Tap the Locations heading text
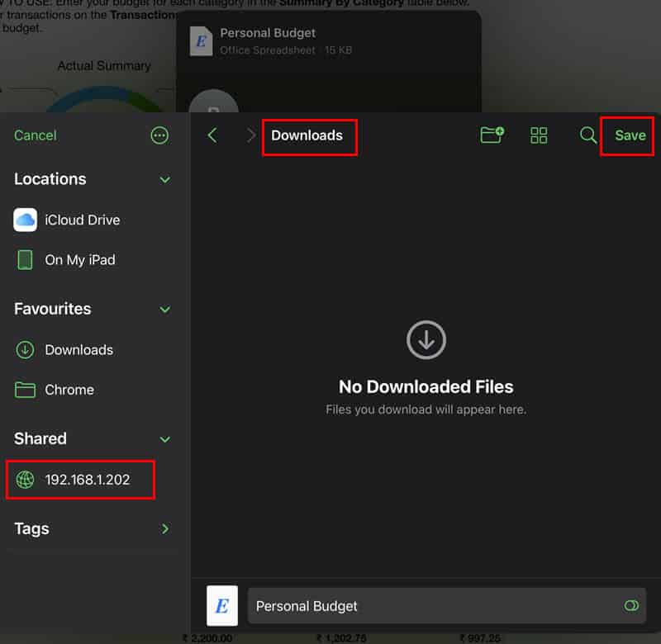Image resolution: width=661 pixels, height=644 pixels. tap(50, 179)
